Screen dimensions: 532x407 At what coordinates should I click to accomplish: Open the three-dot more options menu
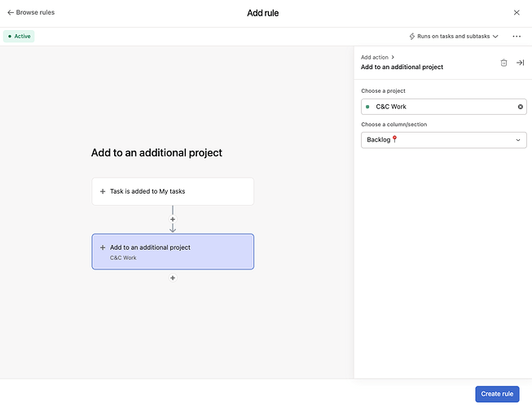[x=517, y=37]
